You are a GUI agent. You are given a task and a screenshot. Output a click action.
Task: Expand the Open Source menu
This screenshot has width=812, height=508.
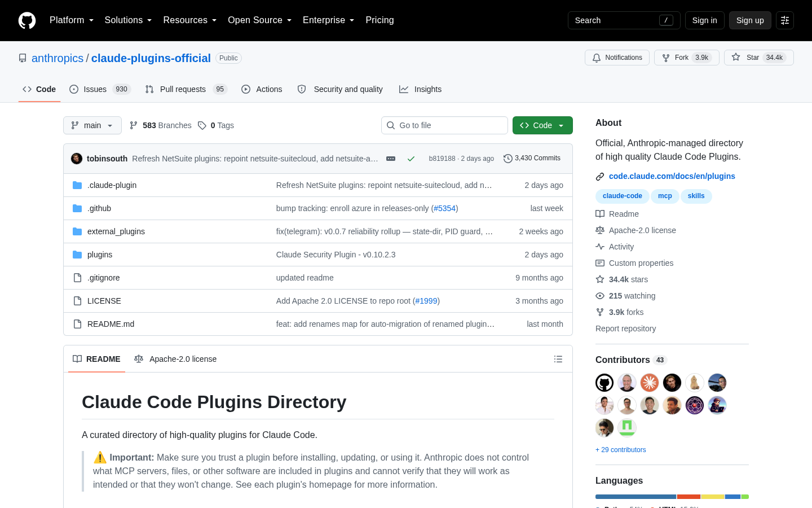[x=260, y=20]
